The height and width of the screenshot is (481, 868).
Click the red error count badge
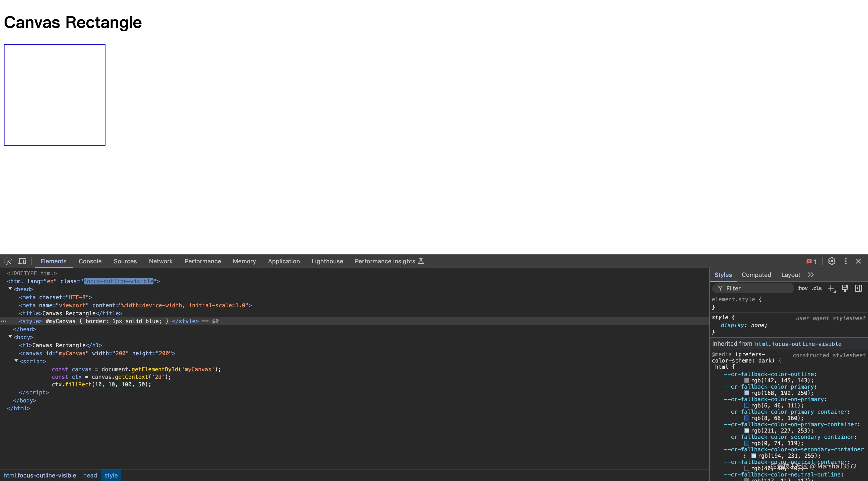811,261
